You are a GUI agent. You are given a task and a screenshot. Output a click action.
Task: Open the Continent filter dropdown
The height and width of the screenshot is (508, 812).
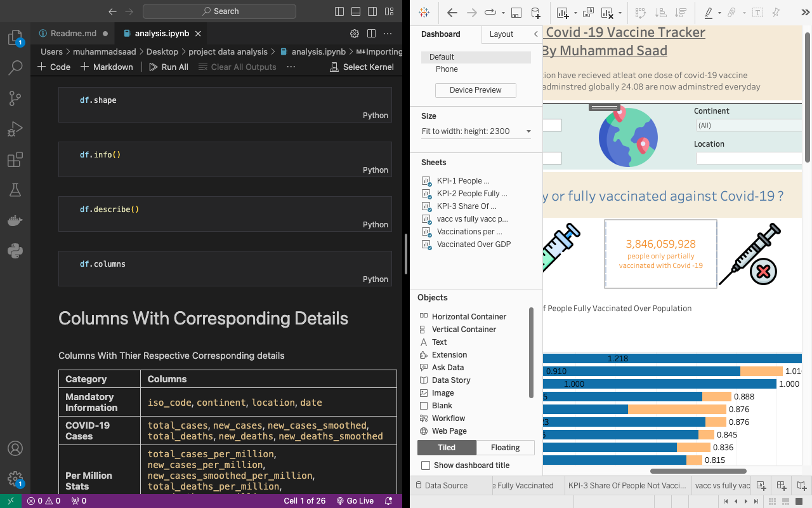(x=749, y=125)
